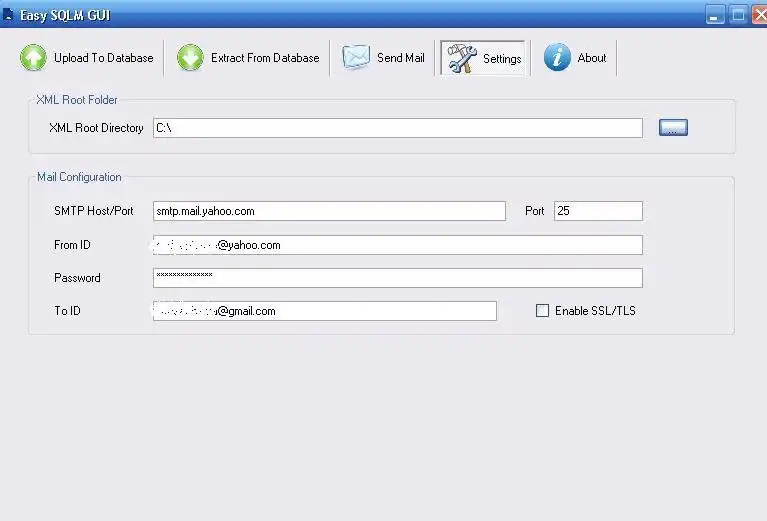Click the 'To ID' label
Image resolution: width=767 pixels, height=521 pixels.
click(x=68, y=311)
